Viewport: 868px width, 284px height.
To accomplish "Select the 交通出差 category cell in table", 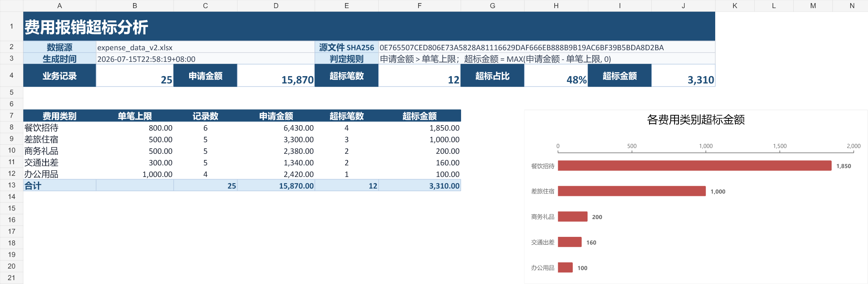I will [x=60, y=162].
